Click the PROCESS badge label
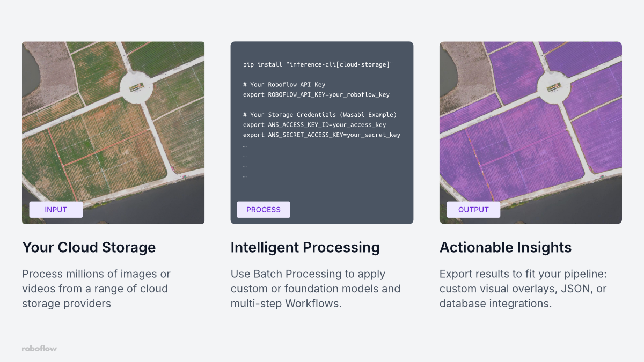644x362 pixels. tap(263, 210)
